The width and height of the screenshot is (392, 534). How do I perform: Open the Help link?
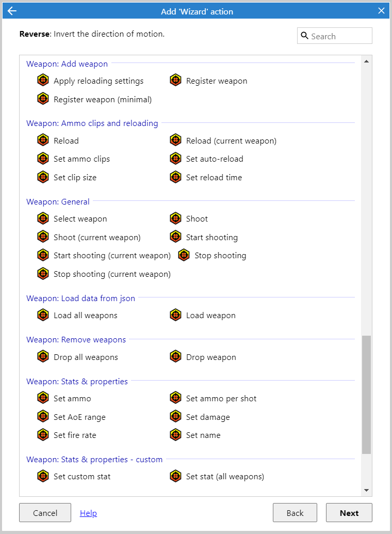point(88,513)
